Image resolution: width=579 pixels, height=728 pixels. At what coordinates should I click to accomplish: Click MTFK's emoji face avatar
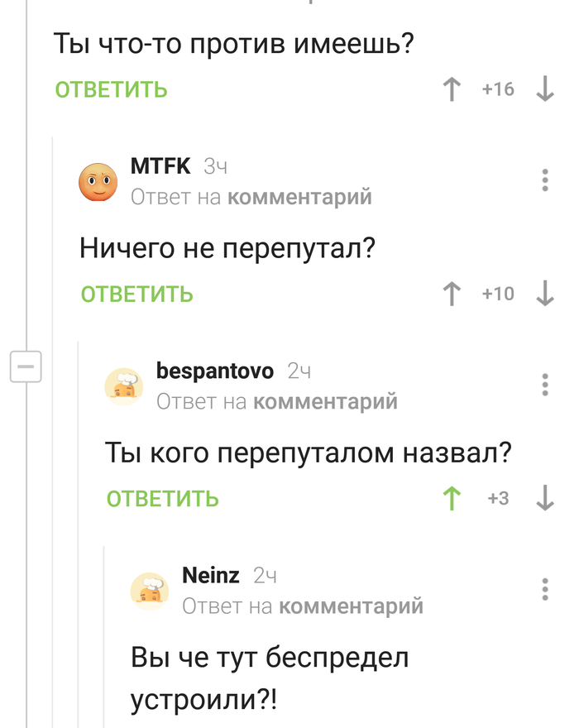pos(98,182)
